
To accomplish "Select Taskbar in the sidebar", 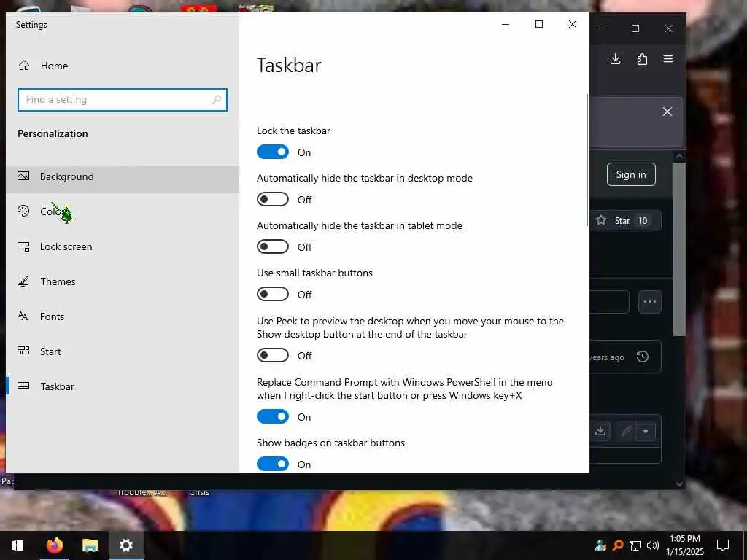I will 123,386.
